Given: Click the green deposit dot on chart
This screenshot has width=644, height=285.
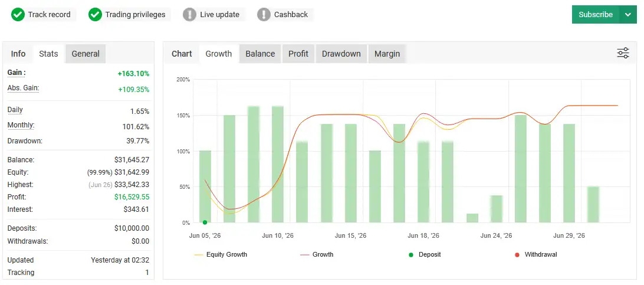Looking at the screenshot, I should [205, 222].
